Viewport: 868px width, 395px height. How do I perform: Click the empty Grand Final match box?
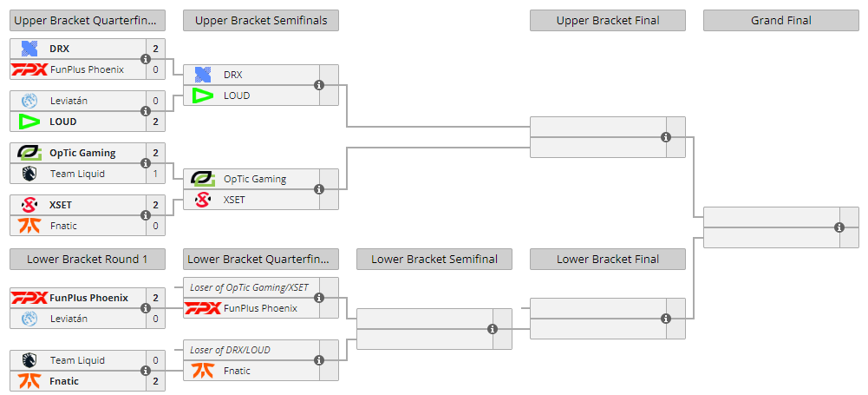pos(770,227)
